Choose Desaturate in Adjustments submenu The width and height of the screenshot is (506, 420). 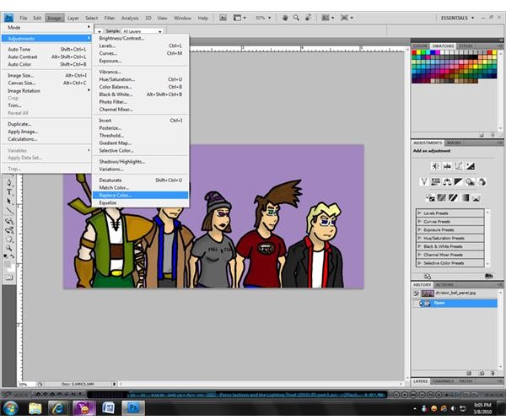click(140, 180)
